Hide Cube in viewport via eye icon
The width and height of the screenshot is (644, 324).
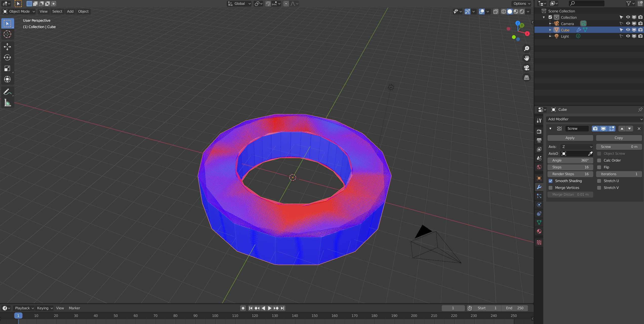[628, 30]
